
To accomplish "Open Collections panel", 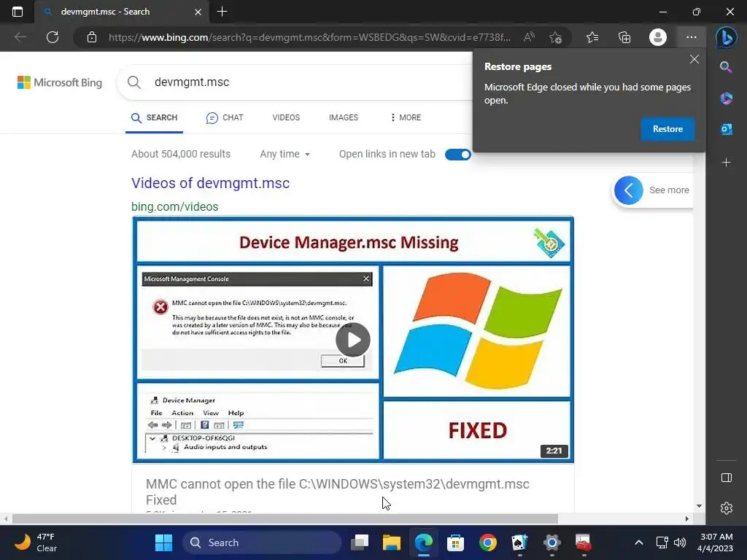I will pyautogui.click(x=624, y=37).
